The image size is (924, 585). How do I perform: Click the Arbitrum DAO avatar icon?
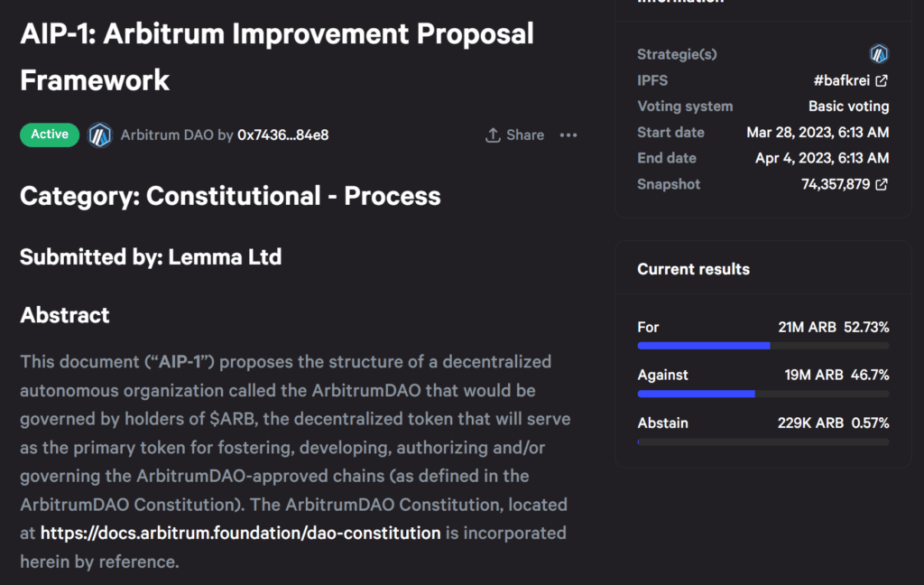[x=99, y=135]
